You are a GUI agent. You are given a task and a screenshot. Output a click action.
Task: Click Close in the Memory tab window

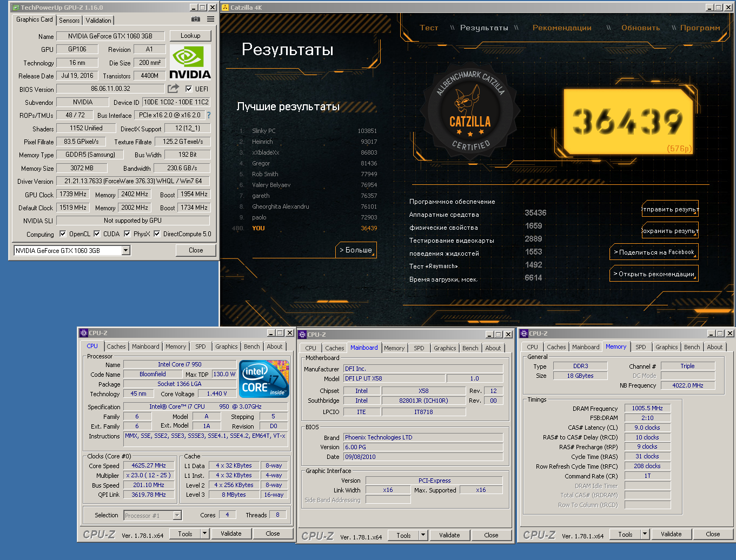click(713, 534)
